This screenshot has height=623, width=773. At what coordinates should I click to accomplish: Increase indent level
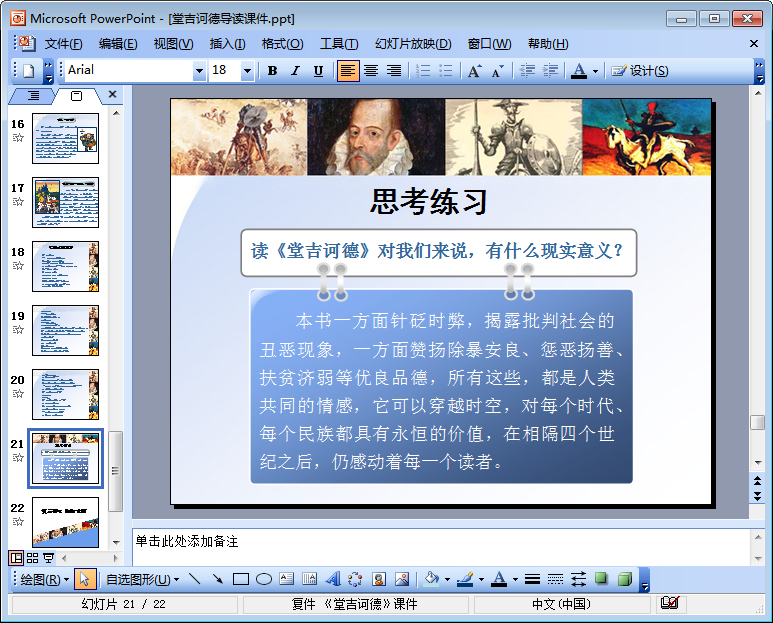click(x=550, y=71)
